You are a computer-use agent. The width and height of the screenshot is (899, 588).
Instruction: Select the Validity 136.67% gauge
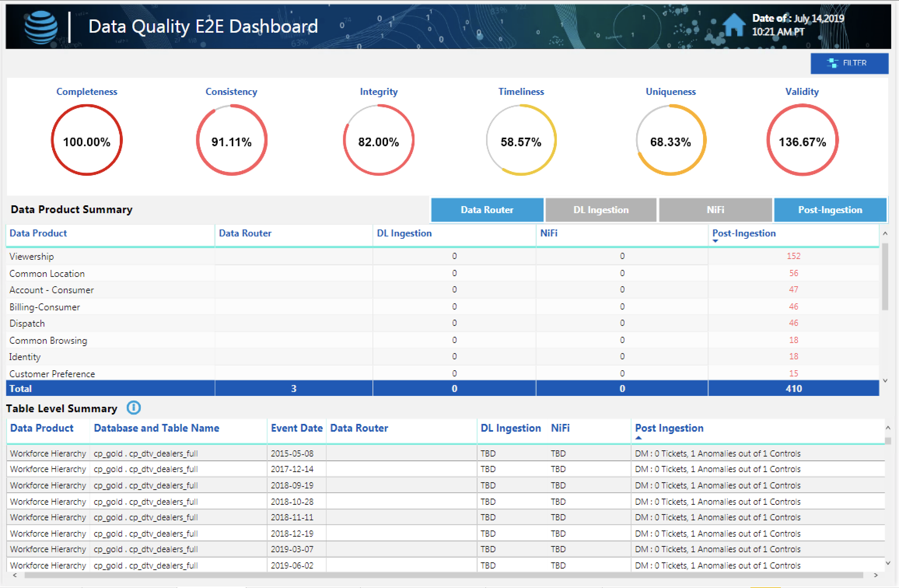802,140
